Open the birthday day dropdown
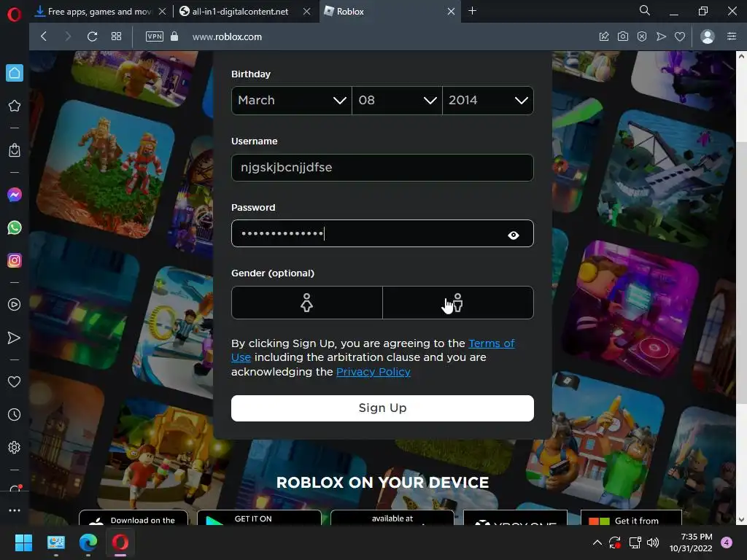 [x=397, y=101]
